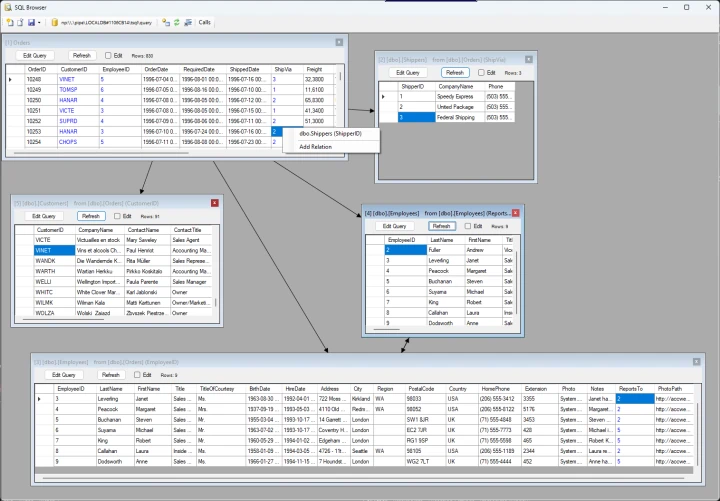This screenshot has height=501, width=720.
Task: Click Edit Query in the Customers window
Action: point(44,216)
